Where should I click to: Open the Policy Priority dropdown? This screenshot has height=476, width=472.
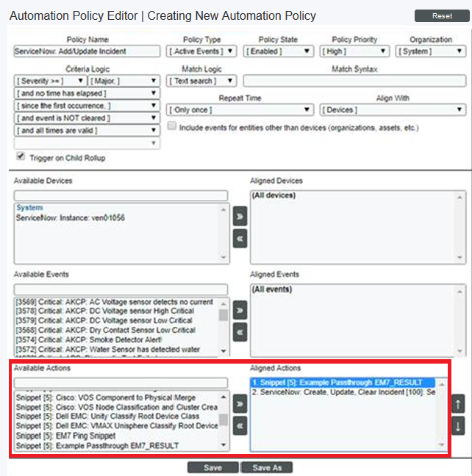(x=354, y=51)
